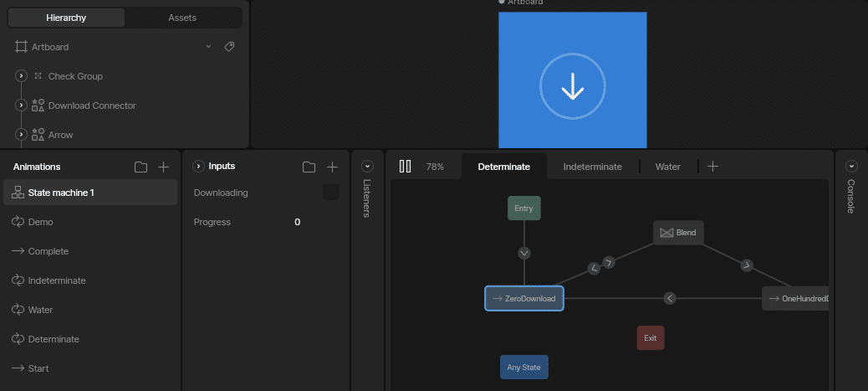Image resolution: width=868 pixels, height=391 pixels.
Task: Click transition arrow from OneHundredDownload to ZeroDownload
Action: pos(670,298)
